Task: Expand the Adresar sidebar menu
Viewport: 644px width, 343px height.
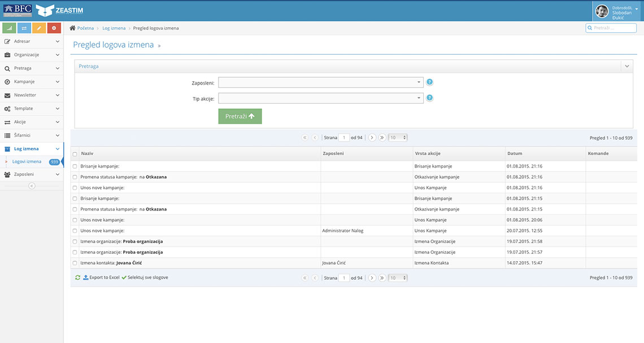Action: pos(32,41)
